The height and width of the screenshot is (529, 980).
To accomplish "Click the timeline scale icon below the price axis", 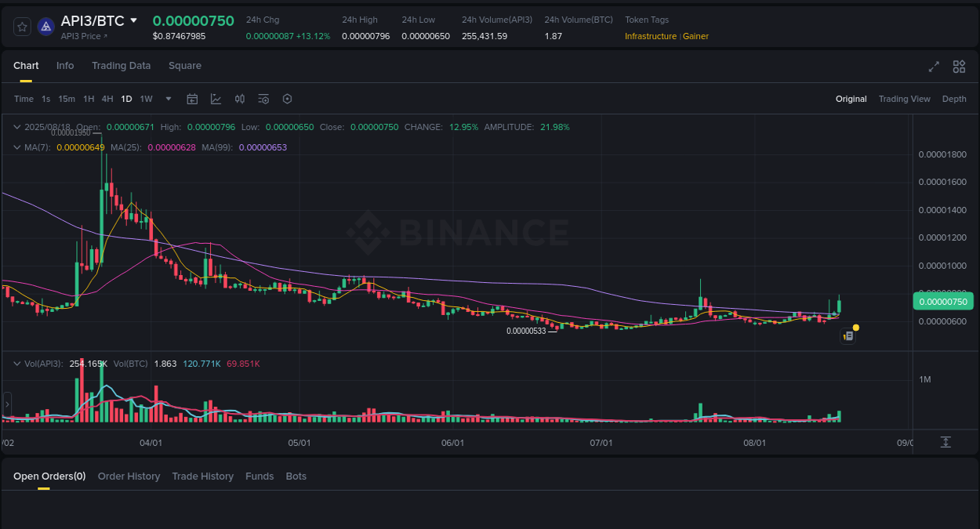I will [x=946, y=442].
